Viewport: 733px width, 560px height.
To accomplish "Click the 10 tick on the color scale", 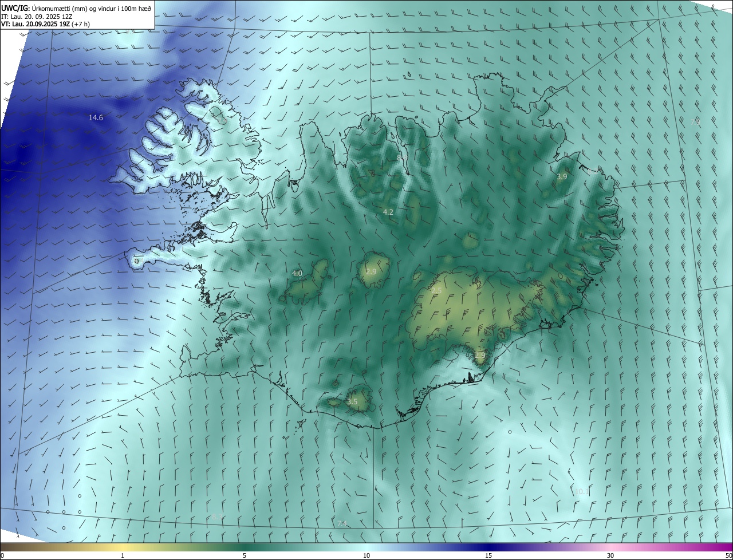I will [x=366, y=555].
